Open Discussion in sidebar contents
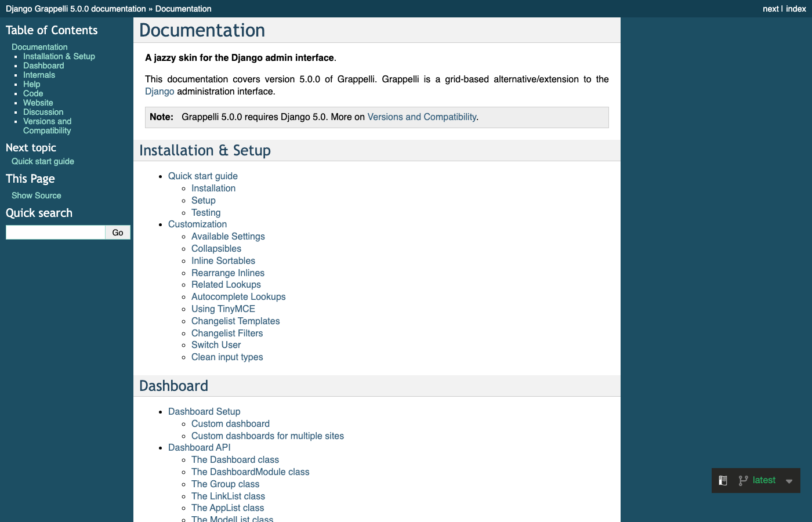This screenshot has width=812, height=522. pyautogui.click(x=43, y=112)
